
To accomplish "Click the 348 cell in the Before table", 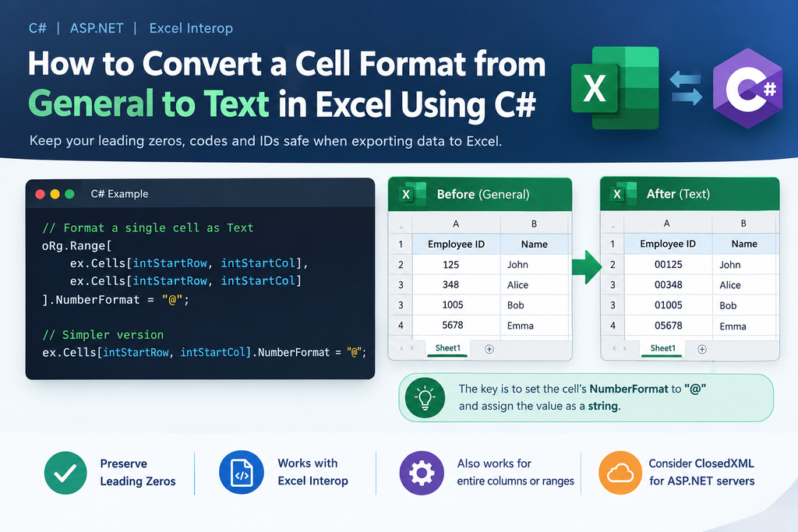I will (457, 285).
